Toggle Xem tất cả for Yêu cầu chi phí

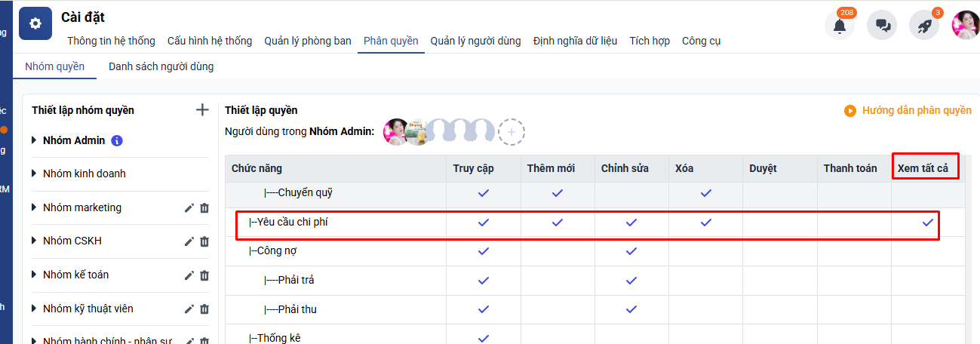[x=928, y=223]
